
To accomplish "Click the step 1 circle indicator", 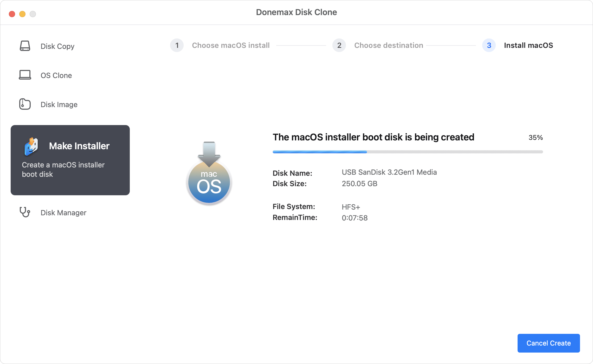I will [x=177, y=45].
